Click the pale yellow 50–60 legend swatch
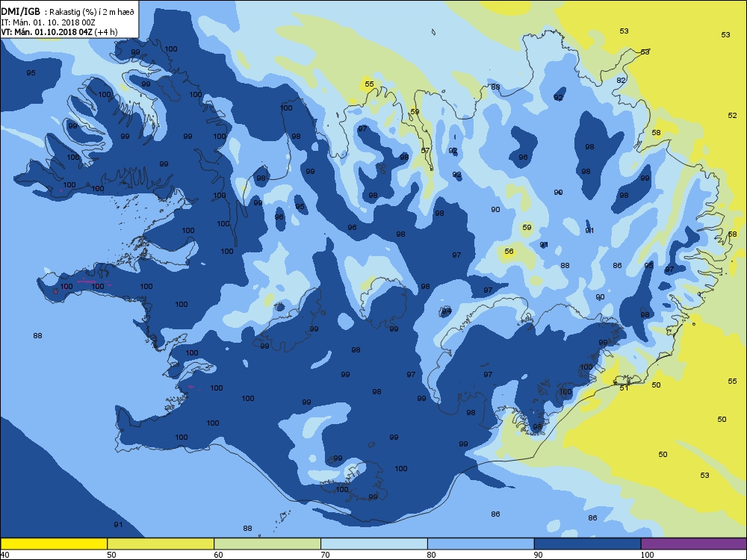747x560 pixels. click(x=161, y=544)
